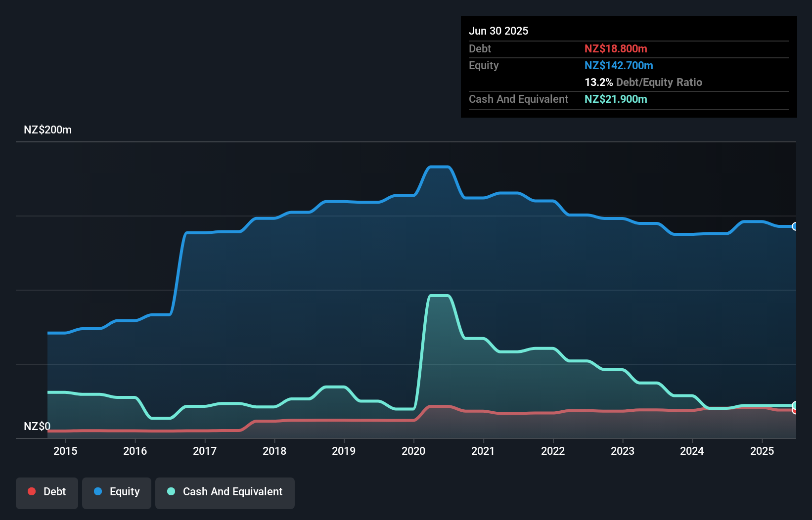Click the 2015 x-axis year label

point(65,451)
